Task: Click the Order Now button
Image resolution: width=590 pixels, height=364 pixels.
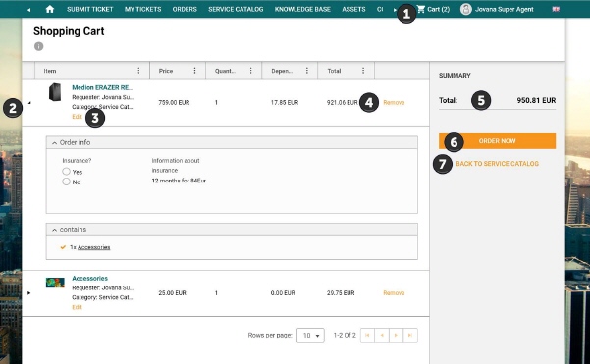Action: [497, 141]
